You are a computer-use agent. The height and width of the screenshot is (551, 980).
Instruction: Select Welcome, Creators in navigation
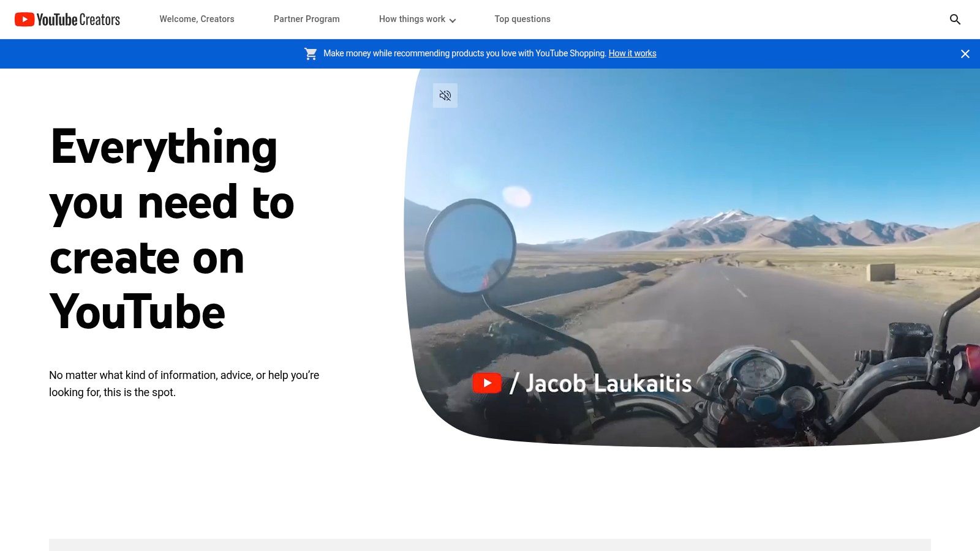point(197,19)
